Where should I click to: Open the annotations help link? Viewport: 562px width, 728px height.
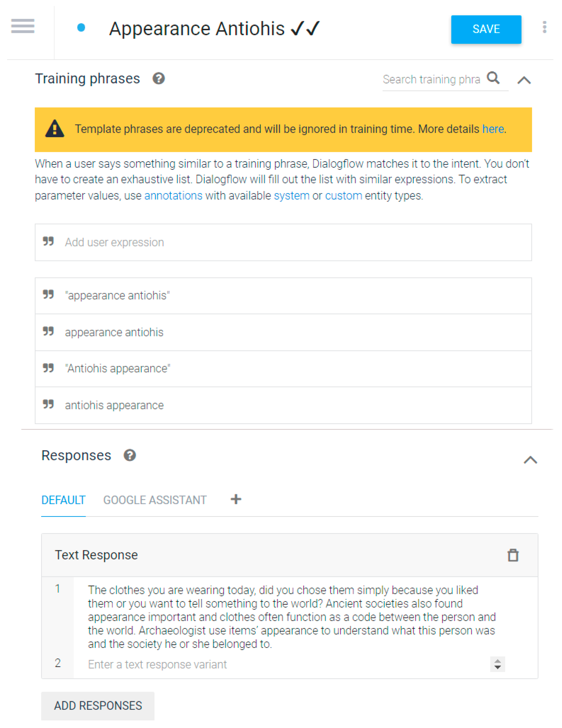coord(173,196)
